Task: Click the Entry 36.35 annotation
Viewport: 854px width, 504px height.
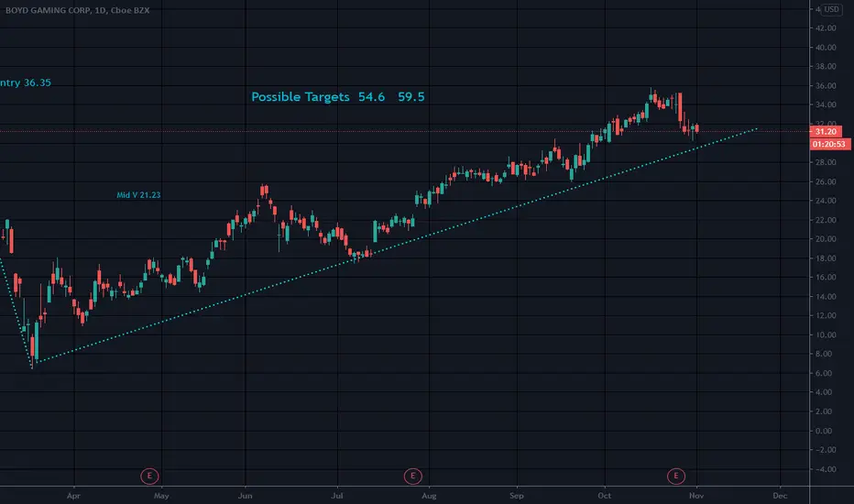Action: (25, 82)
